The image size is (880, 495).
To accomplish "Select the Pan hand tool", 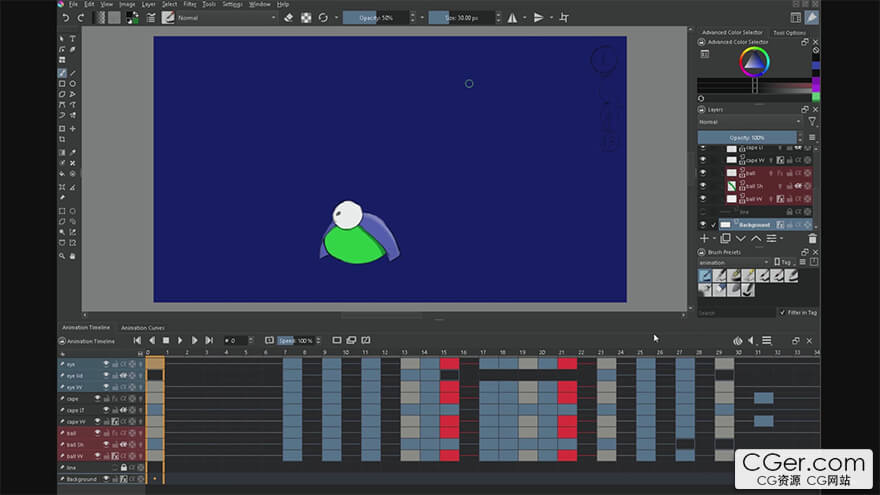I will click(x=73, y=256).
